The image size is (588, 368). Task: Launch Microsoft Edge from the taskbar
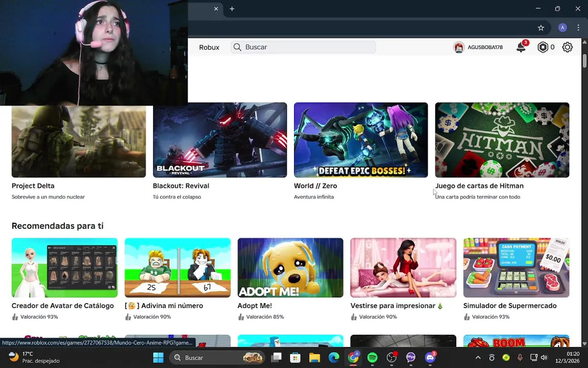334,357
